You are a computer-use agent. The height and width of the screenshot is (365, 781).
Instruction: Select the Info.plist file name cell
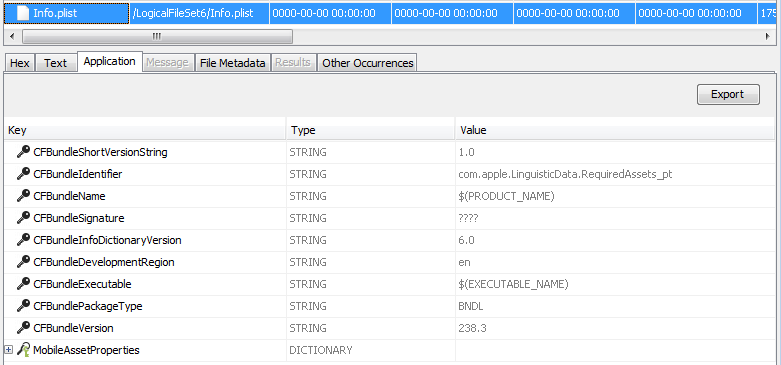click(66, 13)
